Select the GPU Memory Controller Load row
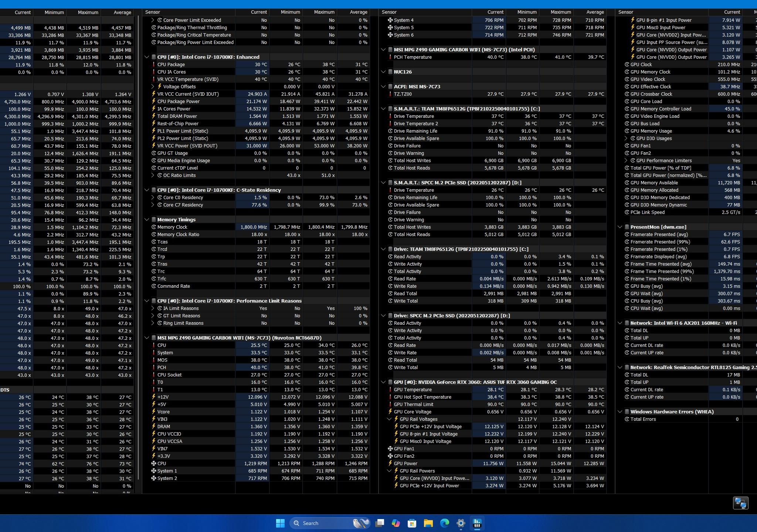757x532 pixels. tap(686, 109)
